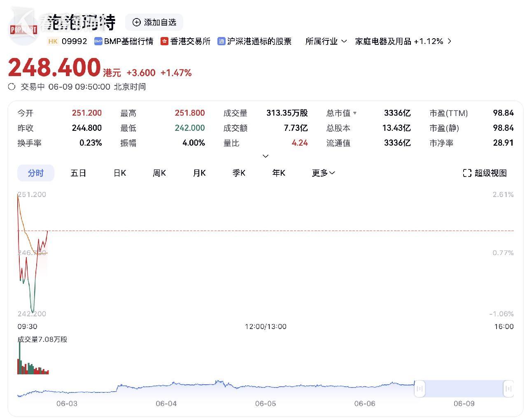
Task: Click the right chevron after +1.12%
Action: coord(449,41)
